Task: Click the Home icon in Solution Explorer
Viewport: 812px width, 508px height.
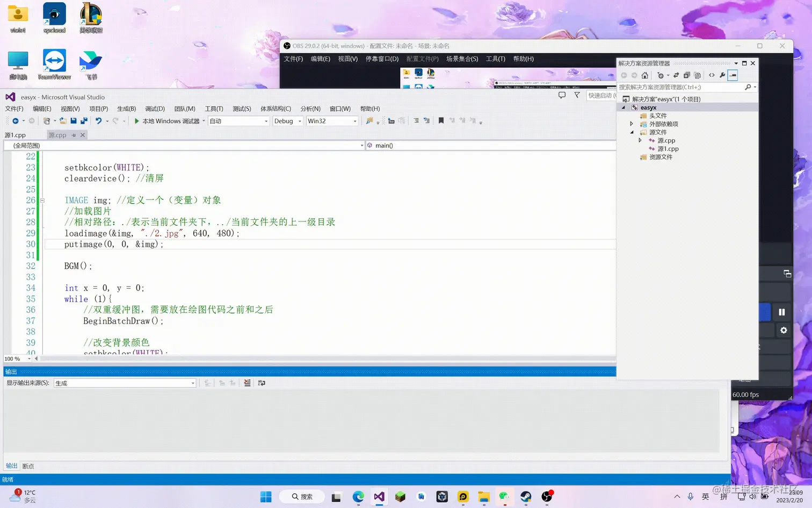Action: point(644,75)
